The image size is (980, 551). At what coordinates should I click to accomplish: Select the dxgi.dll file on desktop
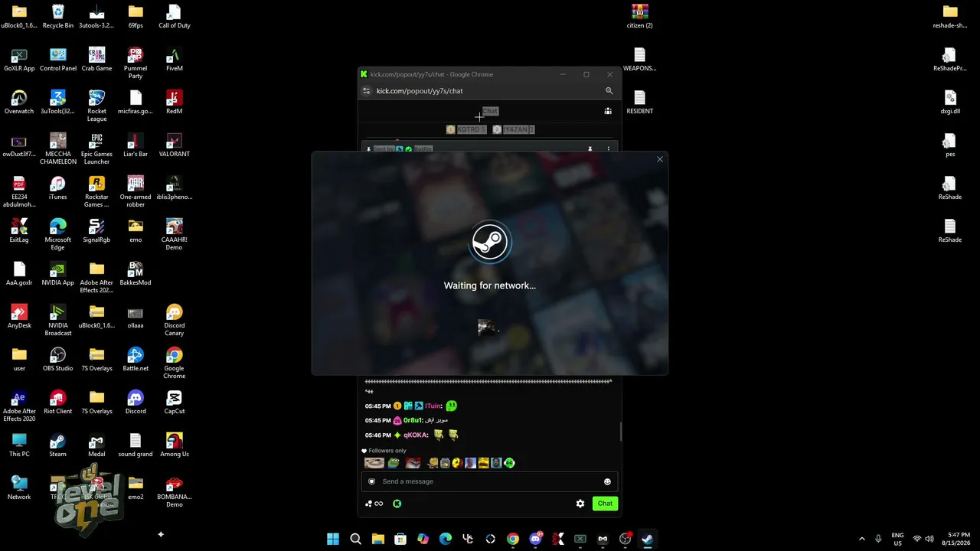pos(950,102)
